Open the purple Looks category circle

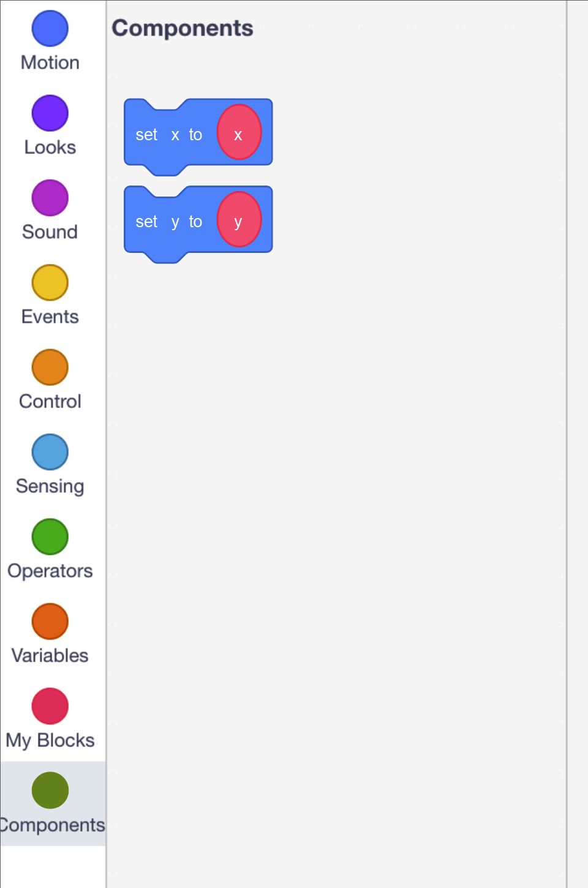tap(50, 113)
